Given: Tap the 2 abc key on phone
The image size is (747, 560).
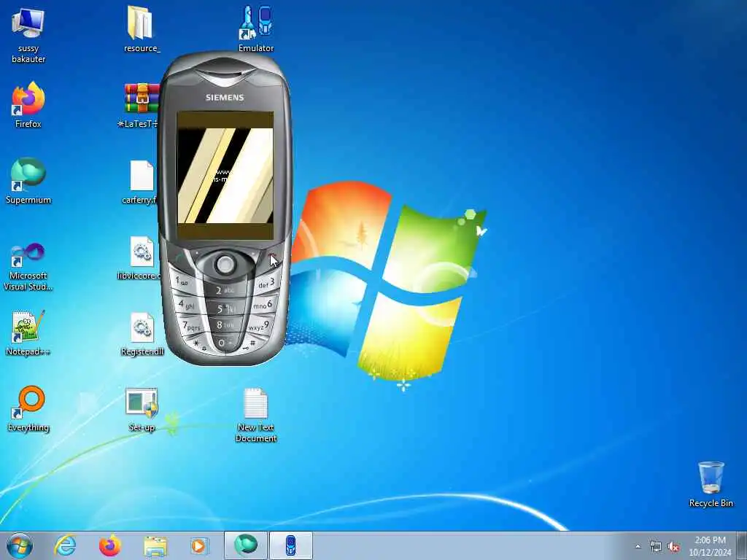Looking at the screenshot, I should (225, 289).
